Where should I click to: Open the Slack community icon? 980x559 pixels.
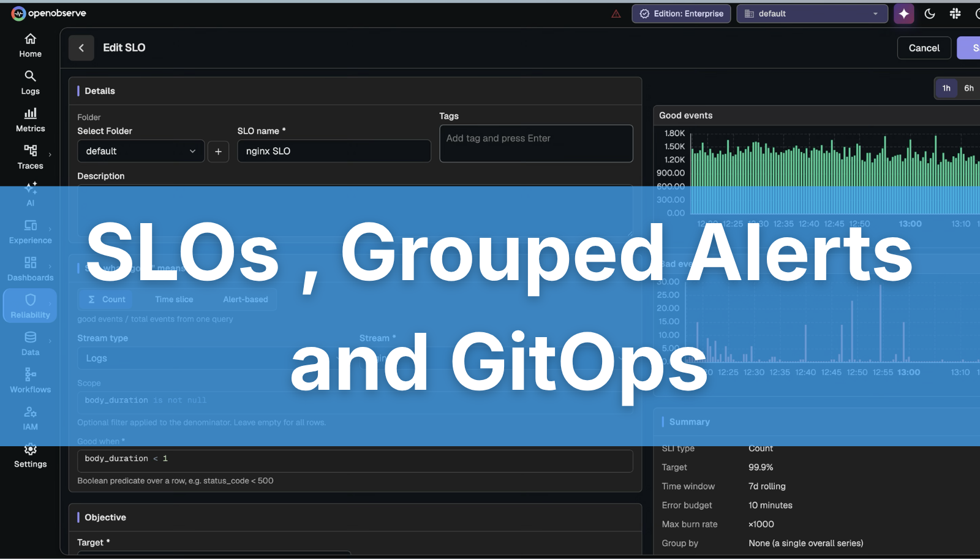(955, 13)
